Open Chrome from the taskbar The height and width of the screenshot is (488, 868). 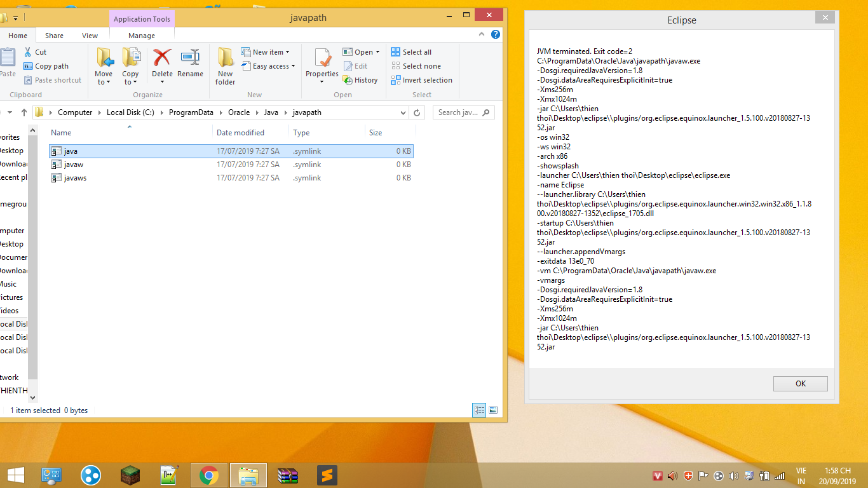(x=209, y=475)
